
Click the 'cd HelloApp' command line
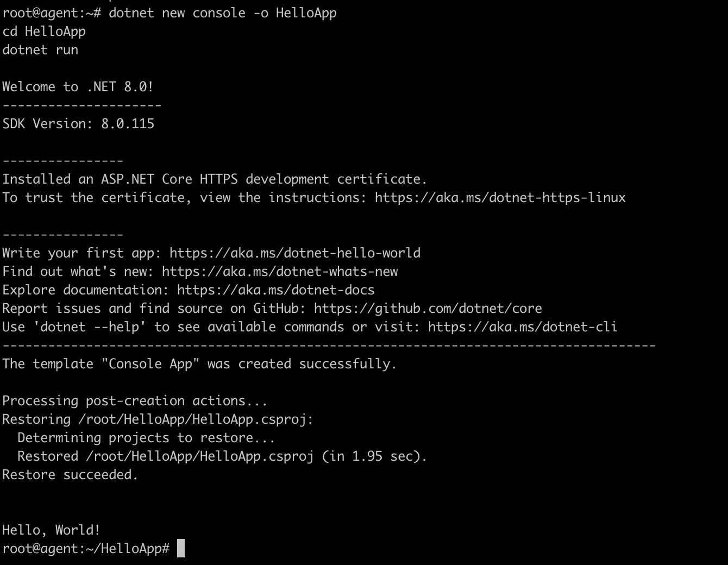(x=44, y=32)
